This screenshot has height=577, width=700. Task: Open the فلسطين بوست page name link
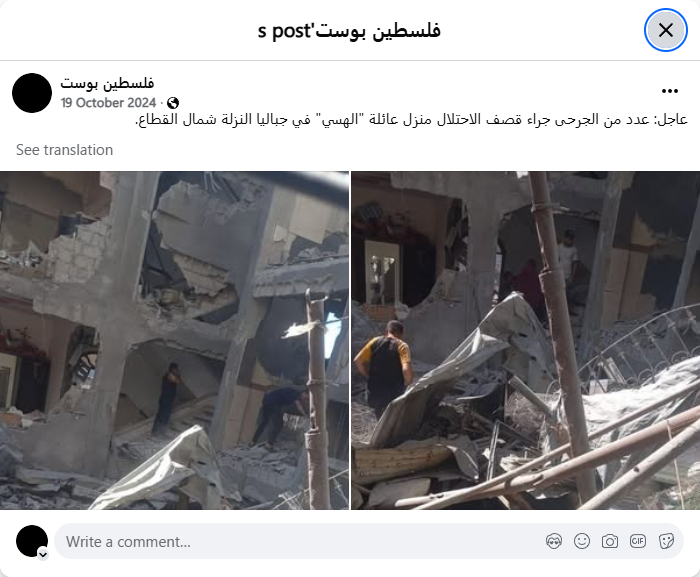107,83
